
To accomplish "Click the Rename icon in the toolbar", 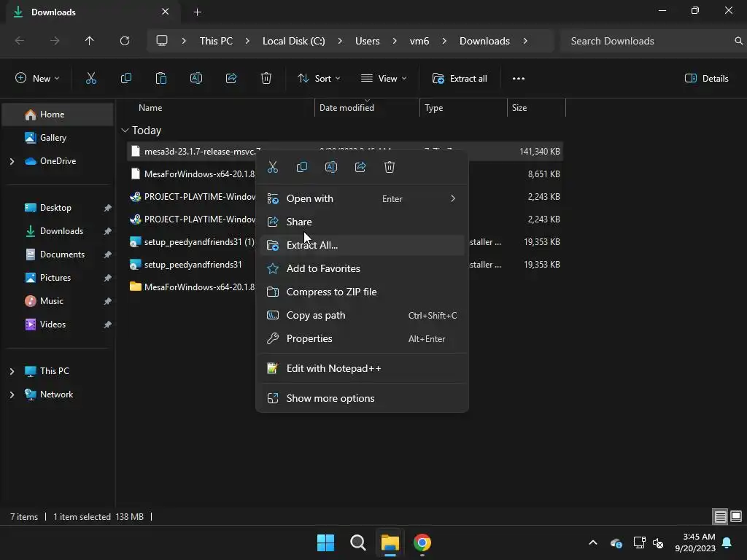I will (x=196, y=79).
